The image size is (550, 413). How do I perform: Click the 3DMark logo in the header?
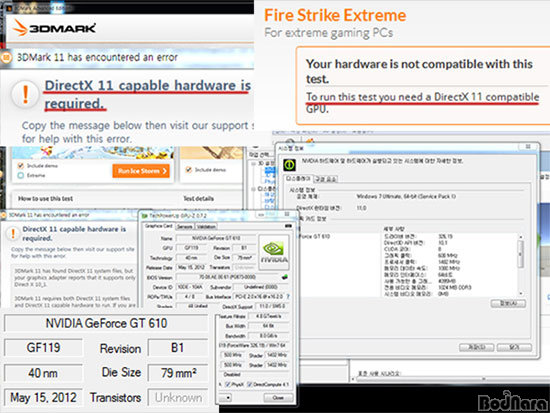[x=54, y=28]
